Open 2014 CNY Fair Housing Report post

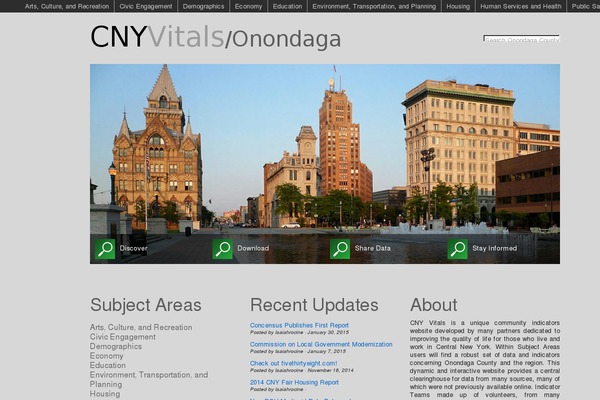click(294, 382)
